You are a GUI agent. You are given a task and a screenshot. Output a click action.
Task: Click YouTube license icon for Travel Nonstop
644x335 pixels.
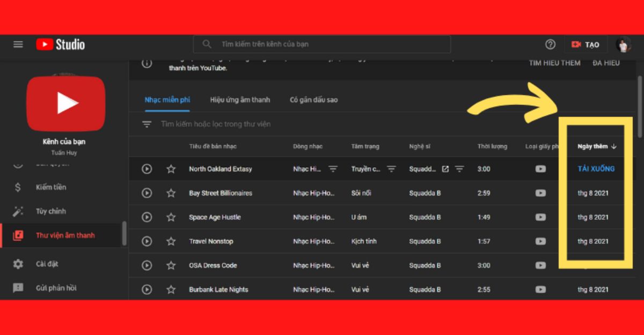point(540,241)
